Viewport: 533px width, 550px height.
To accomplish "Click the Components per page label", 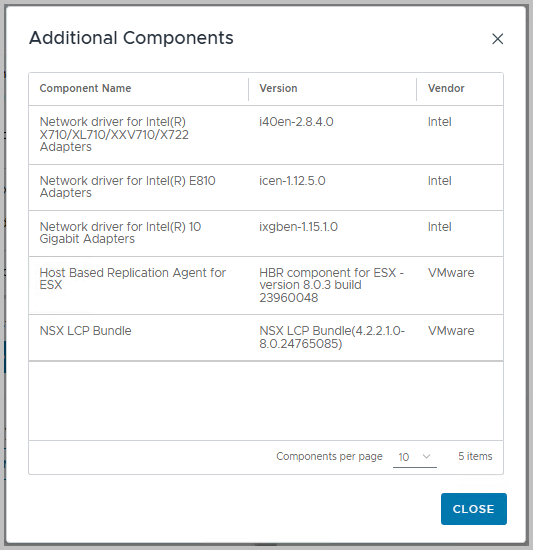I will pos(329,456).
